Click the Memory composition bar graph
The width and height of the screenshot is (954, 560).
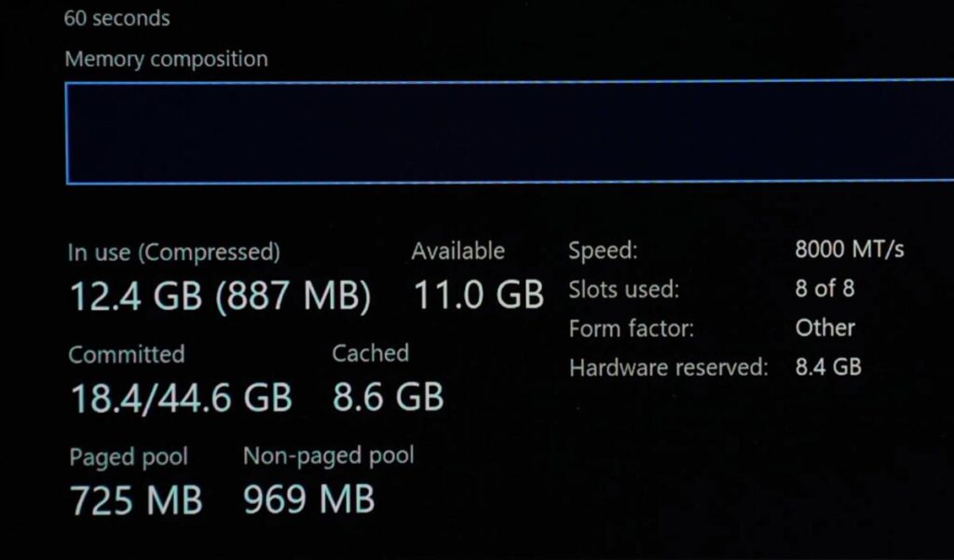510,132
